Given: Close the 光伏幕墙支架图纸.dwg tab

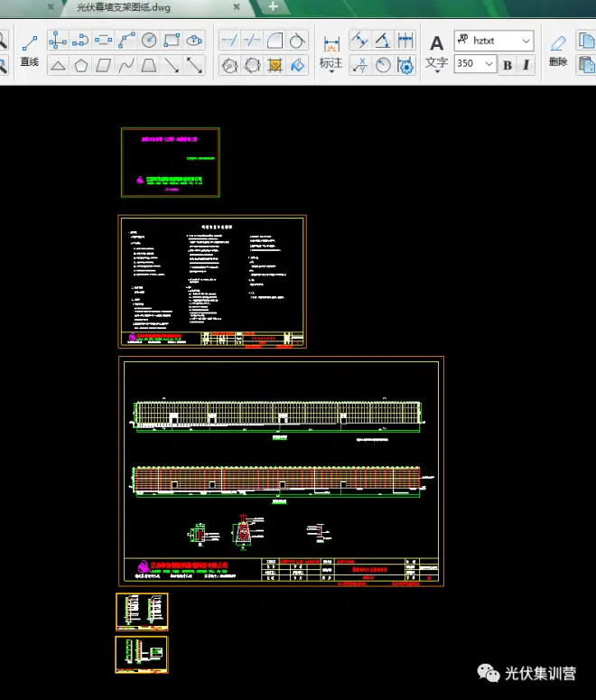Looking at the screenshot, I should pos(237,6).
